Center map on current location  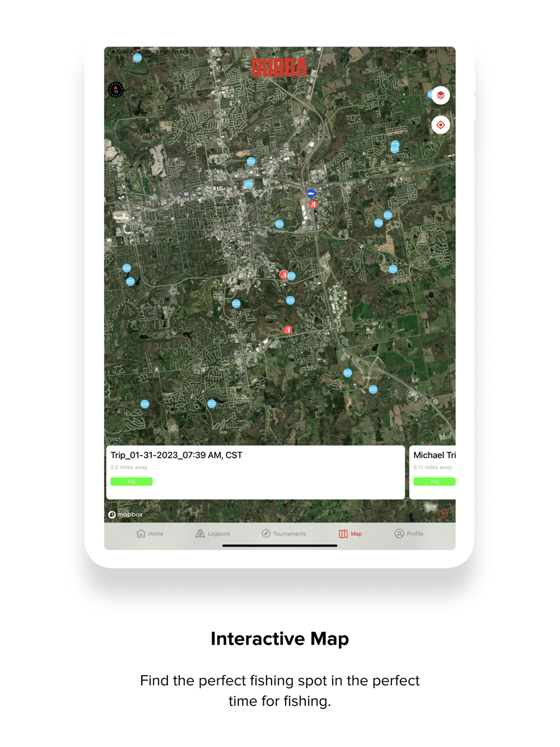441,125
